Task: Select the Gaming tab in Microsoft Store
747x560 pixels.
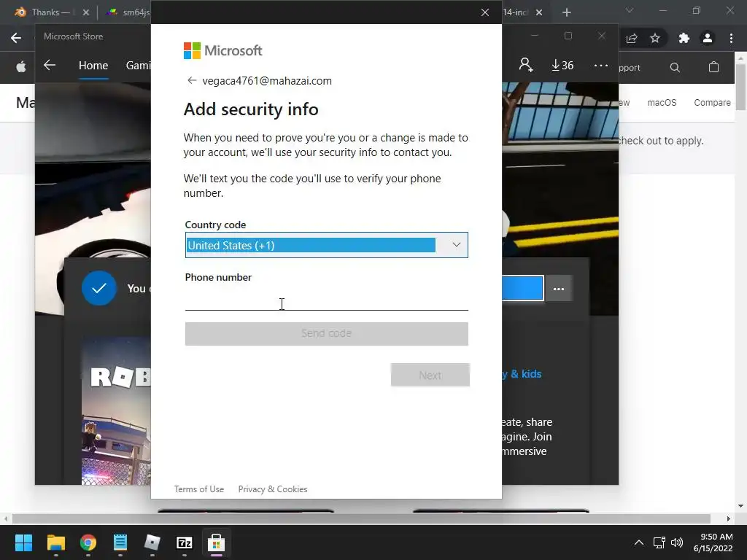Action: [138, 66]
